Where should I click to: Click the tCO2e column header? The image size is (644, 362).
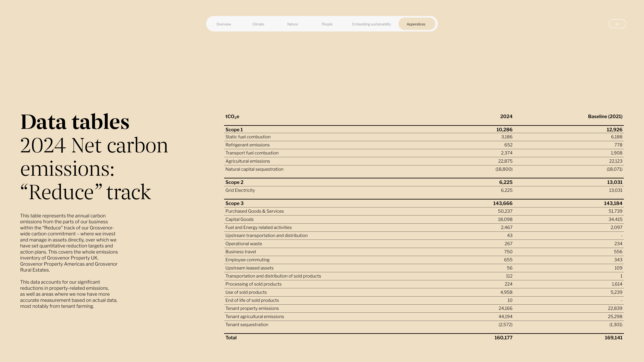232,117
